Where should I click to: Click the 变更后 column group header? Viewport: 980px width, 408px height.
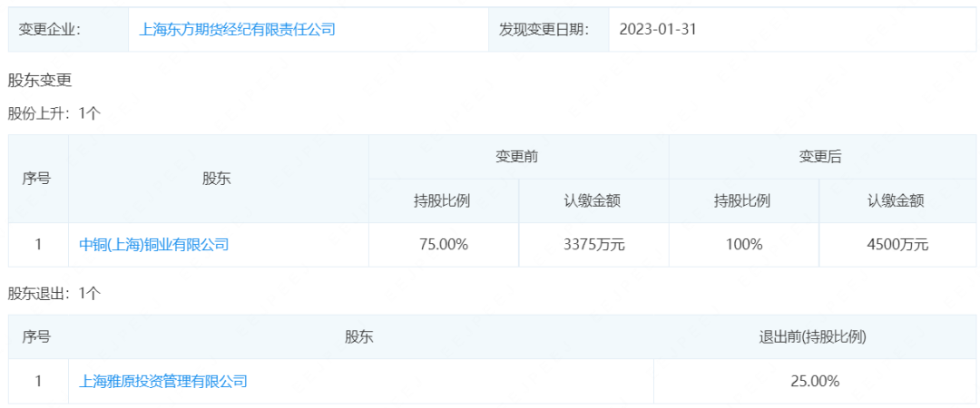pyautogui.click(x=819, y=157)
